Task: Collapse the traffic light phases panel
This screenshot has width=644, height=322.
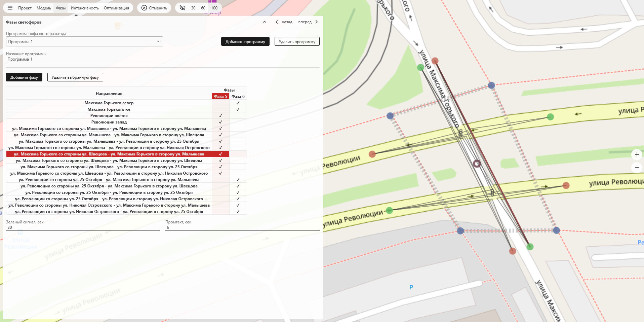Action: (265, 22)
